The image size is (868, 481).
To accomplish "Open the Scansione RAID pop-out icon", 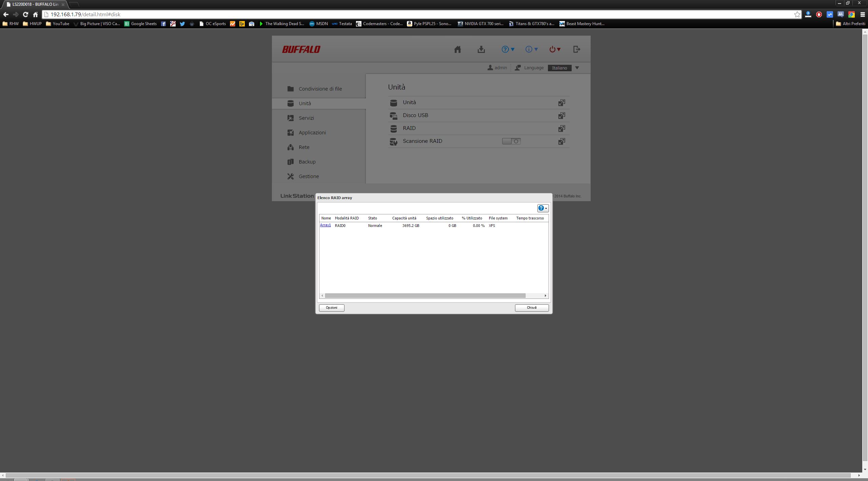I will 561,141.
